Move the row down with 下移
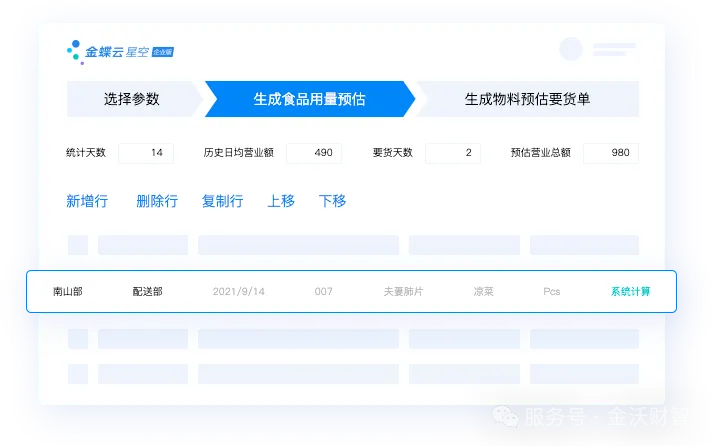 pyautogui.click(x=332, y=201)
